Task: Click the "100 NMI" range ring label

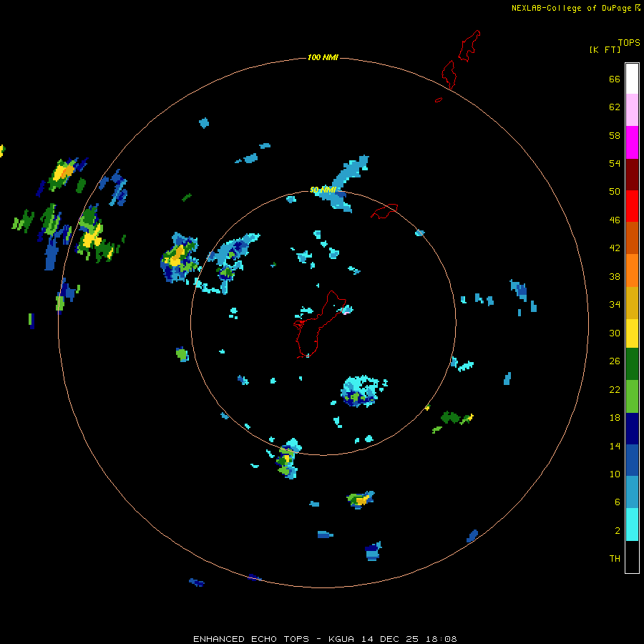Action: pyautogui.click(x=323, y=57)
